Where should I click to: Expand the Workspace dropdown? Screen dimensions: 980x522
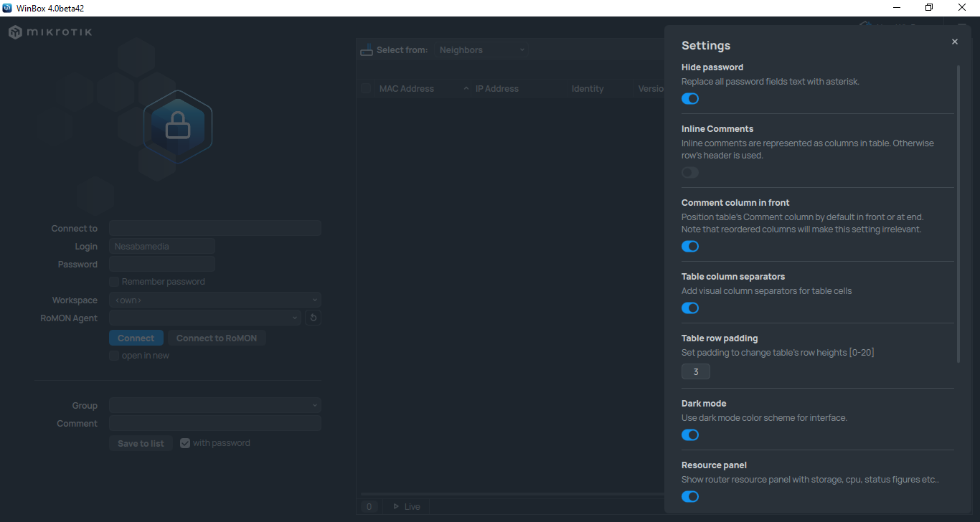click(215, 300)
